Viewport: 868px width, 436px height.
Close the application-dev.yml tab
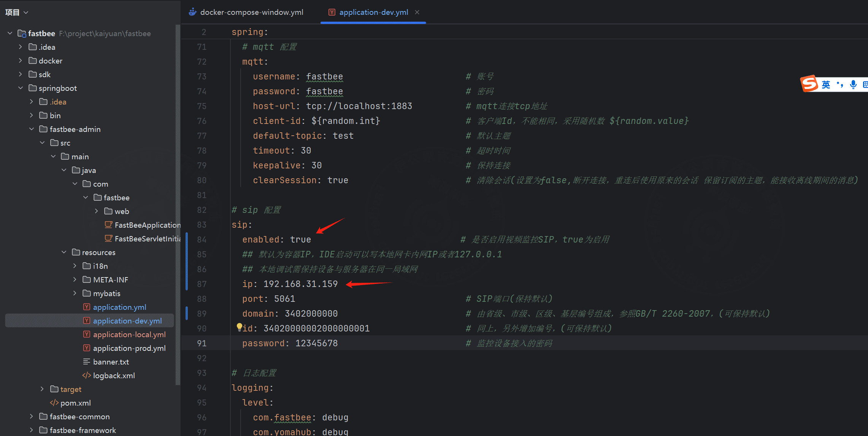click(417, 12)
